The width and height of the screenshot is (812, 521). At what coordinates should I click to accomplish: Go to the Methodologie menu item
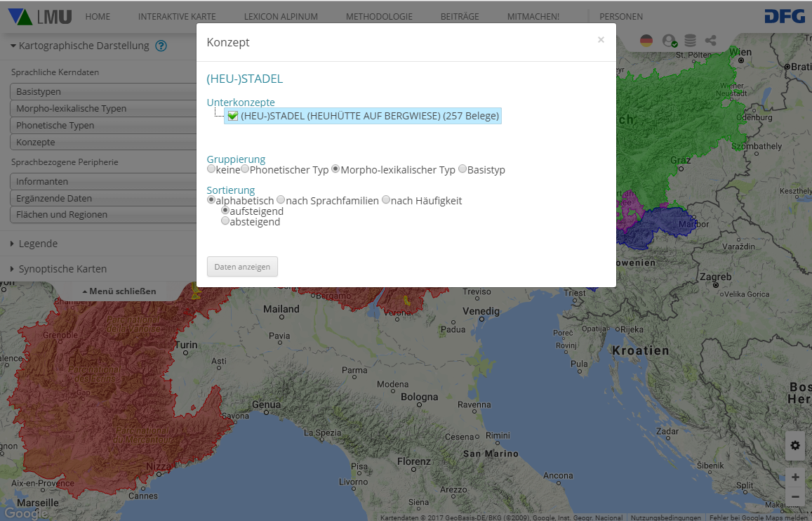coord(379,17)
